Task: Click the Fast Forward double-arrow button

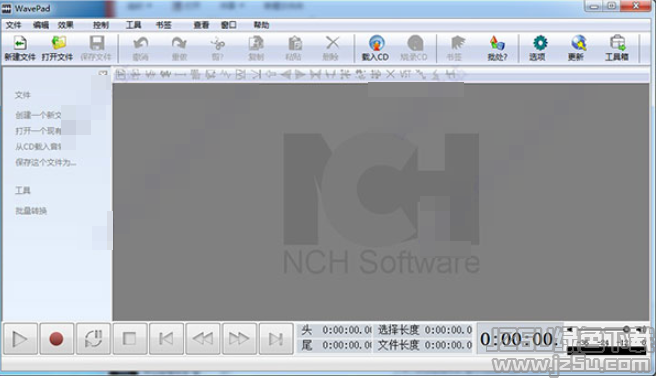Action: pyautogui.click(x=239, y=339)
